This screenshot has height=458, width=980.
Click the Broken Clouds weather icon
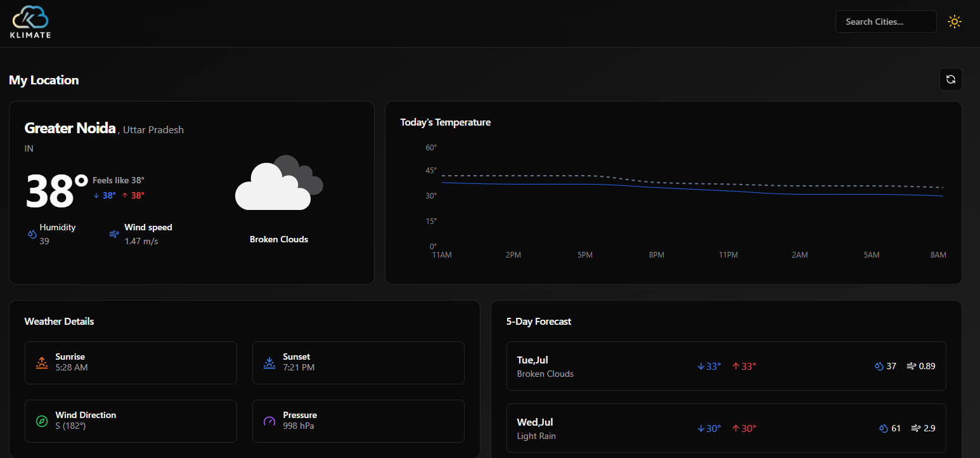279,183
